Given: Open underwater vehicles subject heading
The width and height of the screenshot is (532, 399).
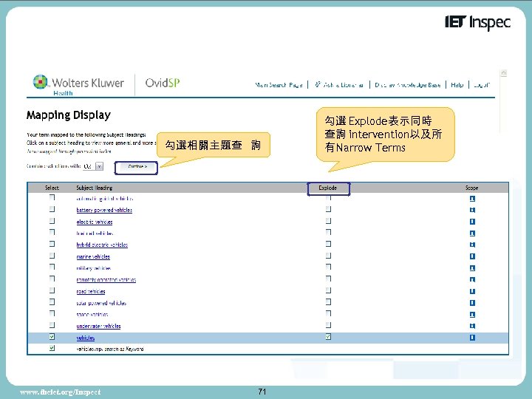Looking at the screenshot, I should [x=98, y=326].
